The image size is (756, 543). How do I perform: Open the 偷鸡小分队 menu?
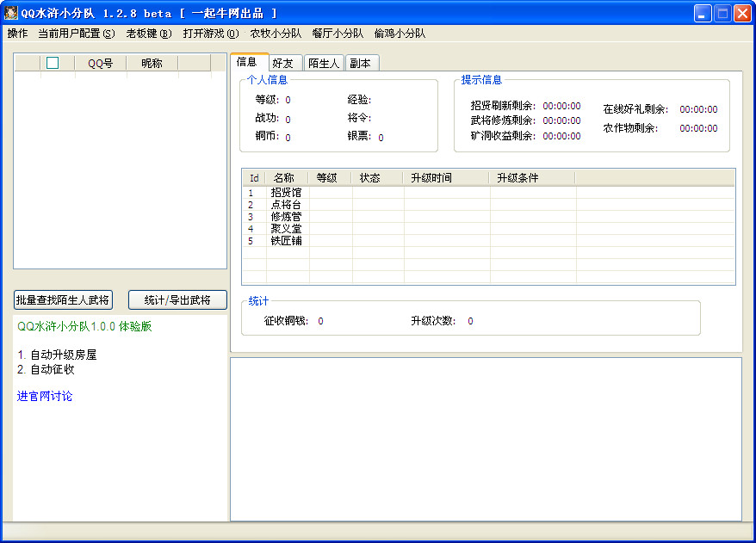[400, 34]
